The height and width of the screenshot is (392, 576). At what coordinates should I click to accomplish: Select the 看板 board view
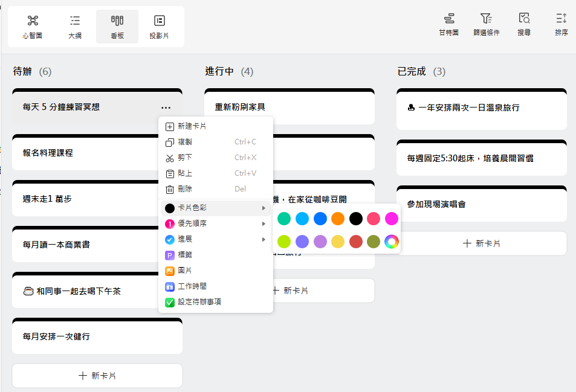(x=117, y=26)
